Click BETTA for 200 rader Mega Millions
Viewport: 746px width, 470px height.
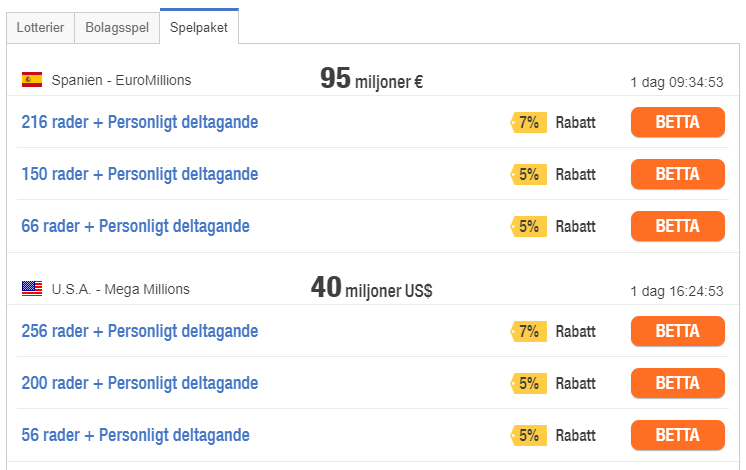tap(677, 383)
